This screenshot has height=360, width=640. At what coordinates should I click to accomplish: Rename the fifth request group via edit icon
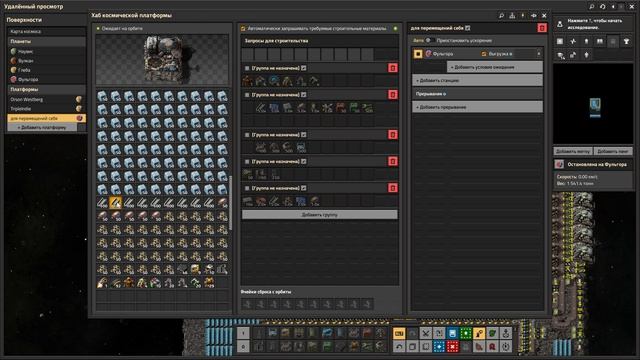coord(304,188)
